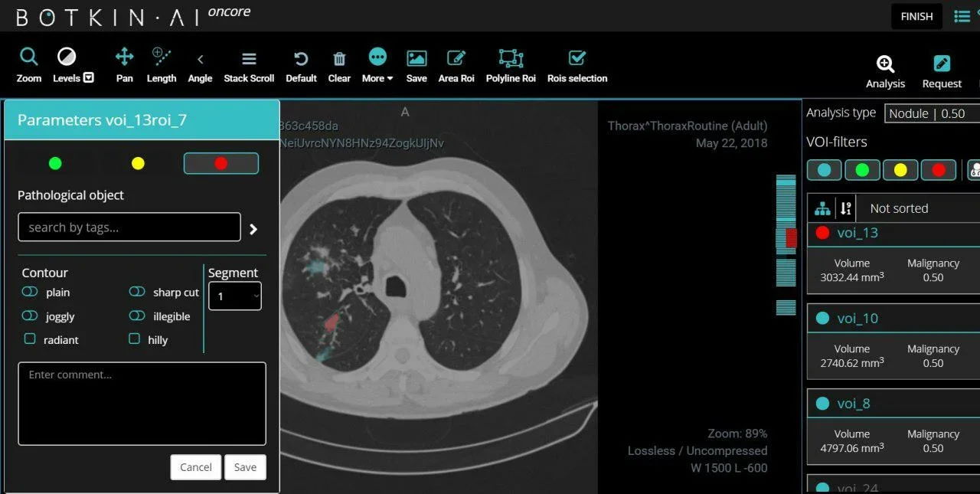The height and width of the screenshot is (494, 980).
Task: Click the search by tags field
Action: (x=129, y=227)
